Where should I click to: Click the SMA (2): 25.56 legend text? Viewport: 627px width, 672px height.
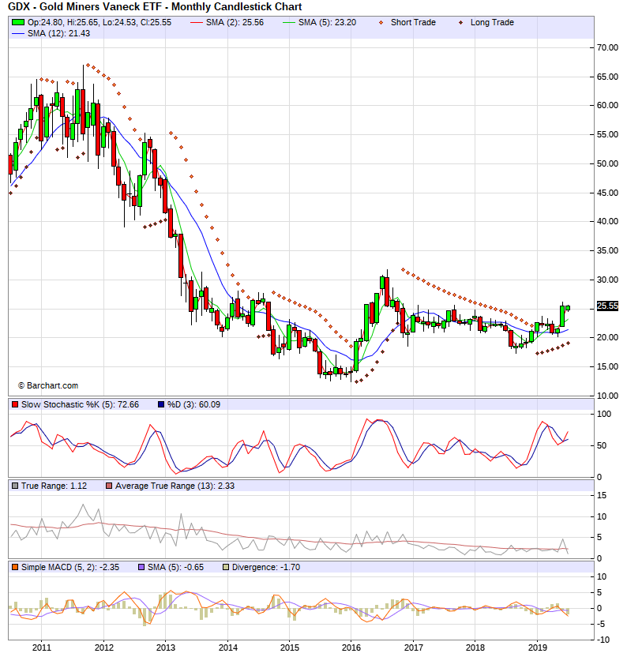click(x=235, y=22)
